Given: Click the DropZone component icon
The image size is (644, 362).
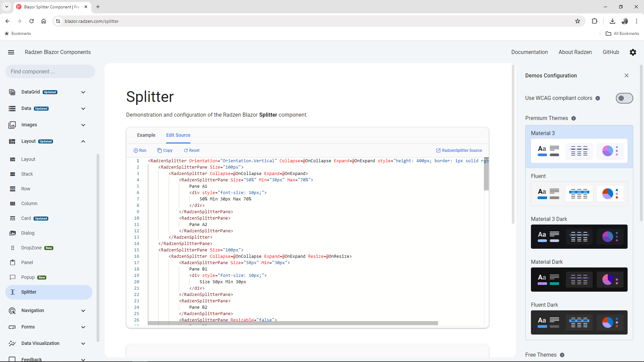Looking at the screenshot, I should point(13,248).
